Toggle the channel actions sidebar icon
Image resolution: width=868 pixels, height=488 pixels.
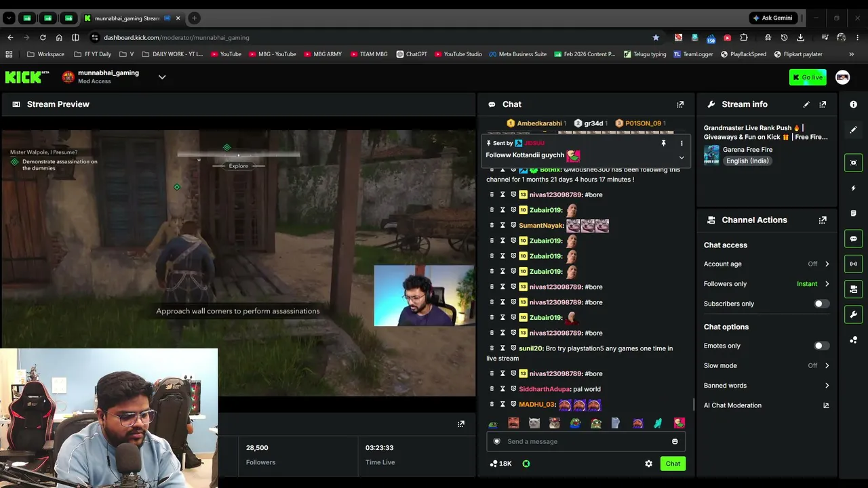[853, 289]
